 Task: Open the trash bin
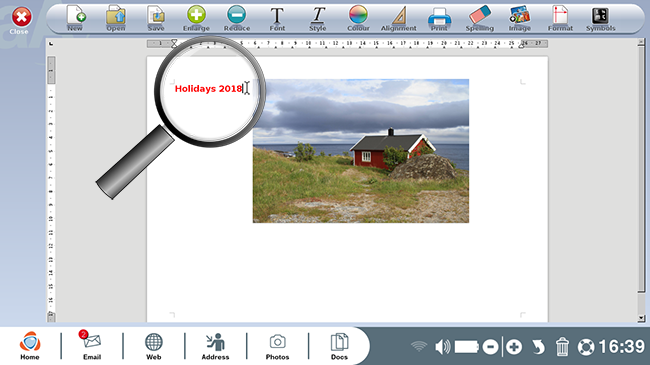tap(562, 346)
